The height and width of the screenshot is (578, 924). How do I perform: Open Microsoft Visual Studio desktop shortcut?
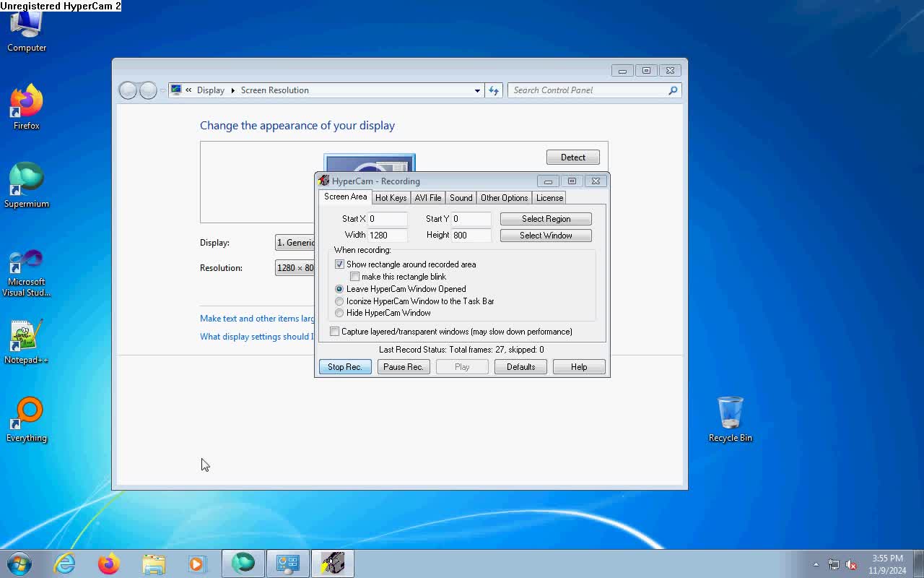(x=27, y=273)
